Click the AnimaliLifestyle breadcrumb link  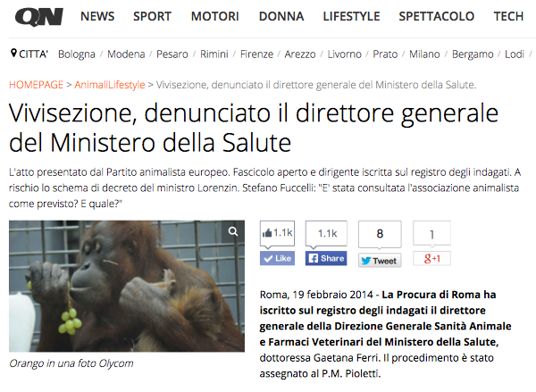[110, 85]
